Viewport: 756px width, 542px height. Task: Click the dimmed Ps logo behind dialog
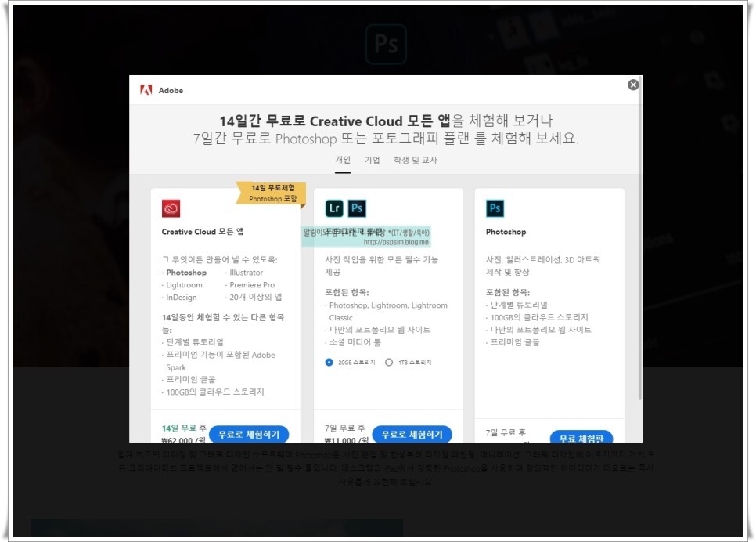pyautogui.click(x=386, y=45)
